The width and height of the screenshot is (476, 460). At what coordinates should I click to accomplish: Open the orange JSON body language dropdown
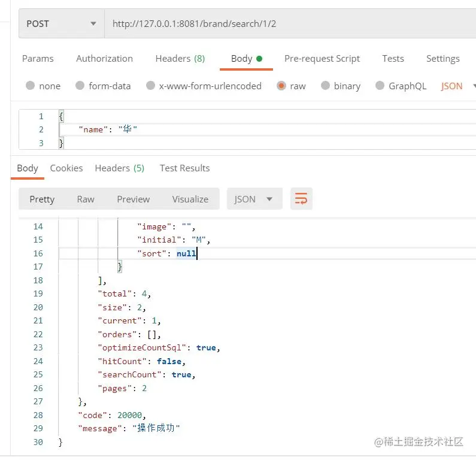tap(458, 86)
